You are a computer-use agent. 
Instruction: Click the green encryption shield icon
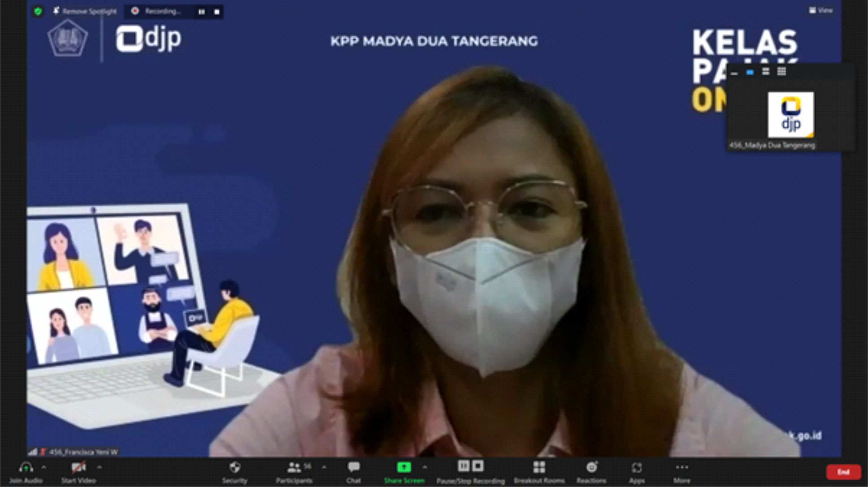[x=38, y=11]
